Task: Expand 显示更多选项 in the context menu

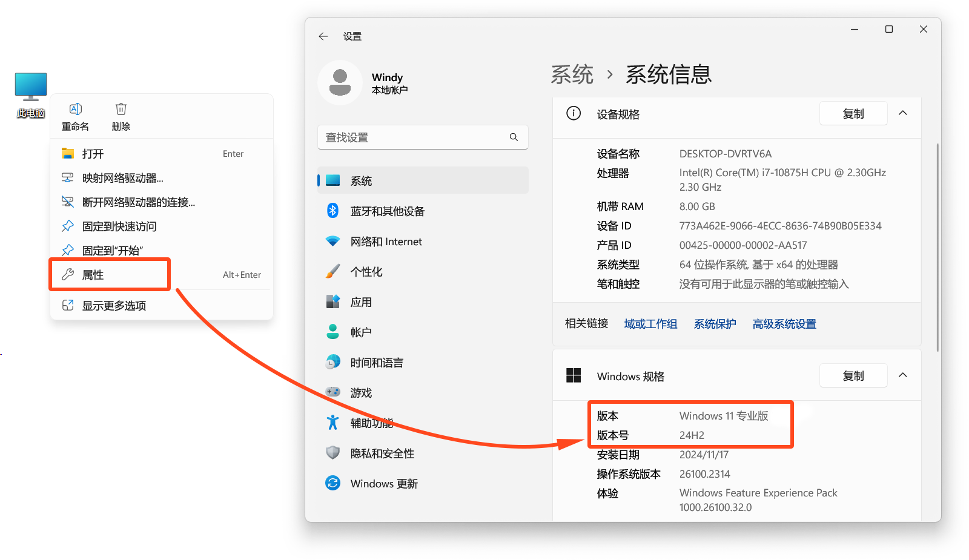Action: [114, 305]
